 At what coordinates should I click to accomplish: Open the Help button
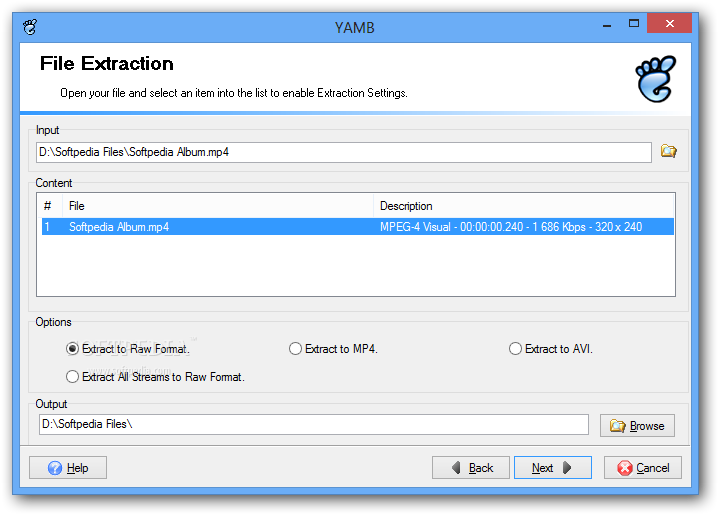pyautogui.click(x=68, y=468)
